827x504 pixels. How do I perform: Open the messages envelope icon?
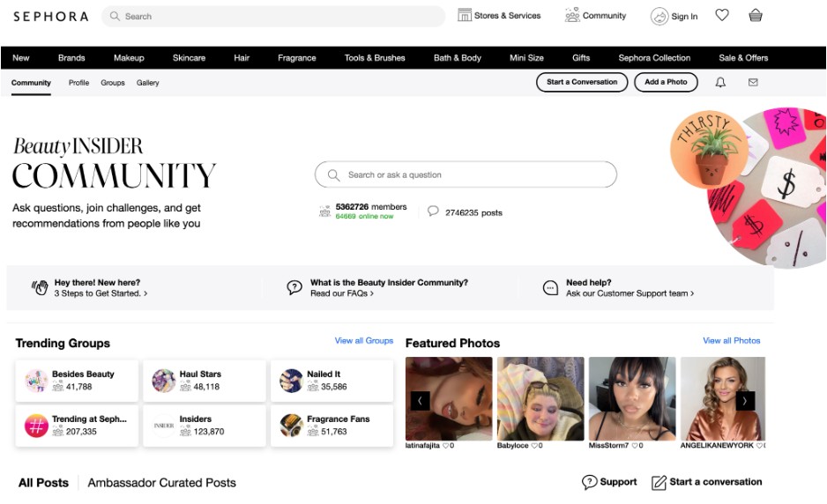[753, 82]
